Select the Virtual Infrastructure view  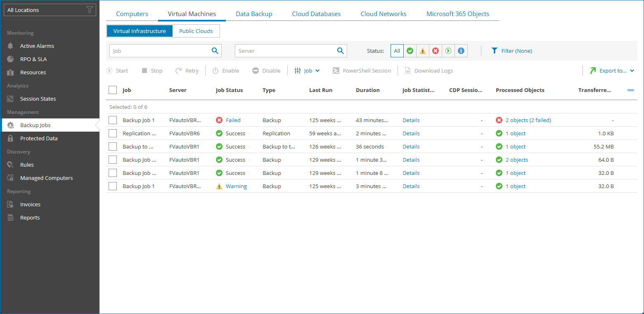[140, 31]
